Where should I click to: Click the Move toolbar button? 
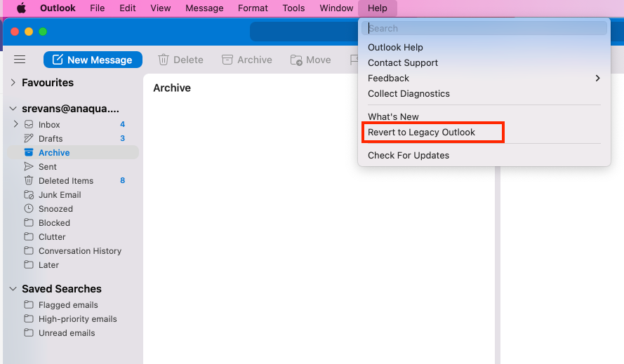click(x=310, y=60)
